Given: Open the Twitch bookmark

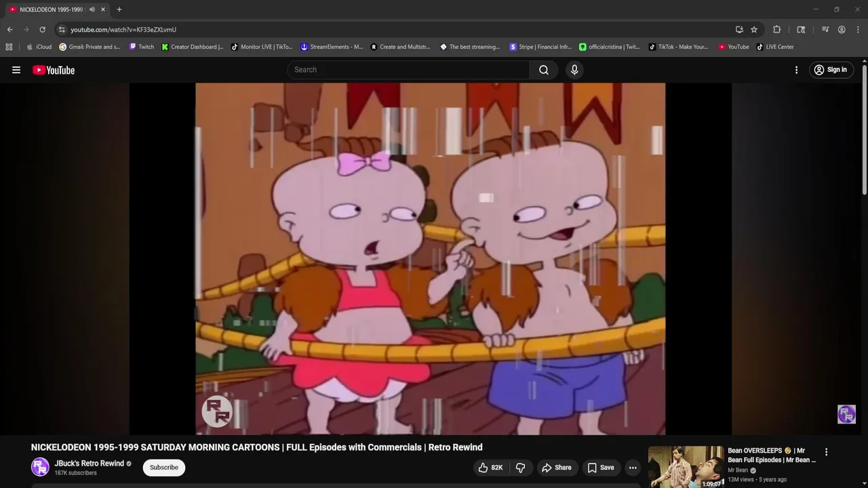Looking at the screenshot, I should (142, 47).
